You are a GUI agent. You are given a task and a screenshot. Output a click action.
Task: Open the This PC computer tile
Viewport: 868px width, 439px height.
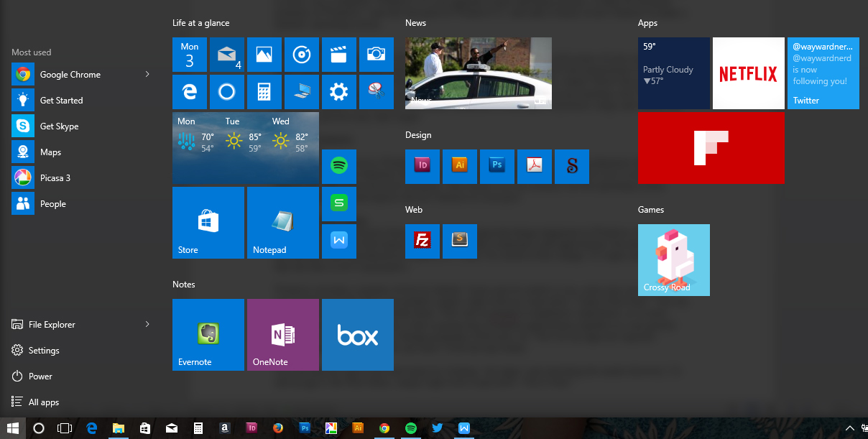[x=302, y=92]
